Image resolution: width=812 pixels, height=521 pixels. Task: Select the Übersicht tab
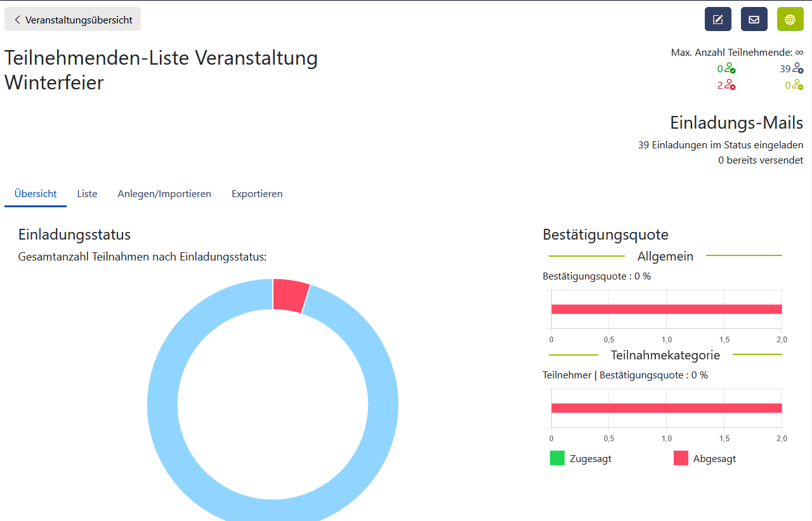pyautogui.click(x=35, y=193)
